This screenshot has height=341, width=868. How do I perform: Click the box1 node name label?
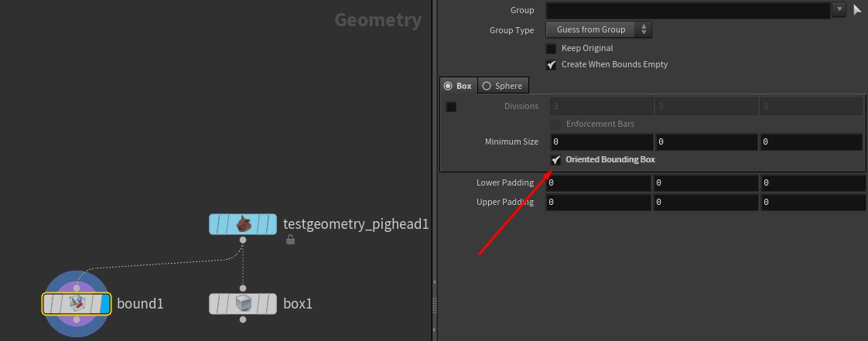[298, 304]
